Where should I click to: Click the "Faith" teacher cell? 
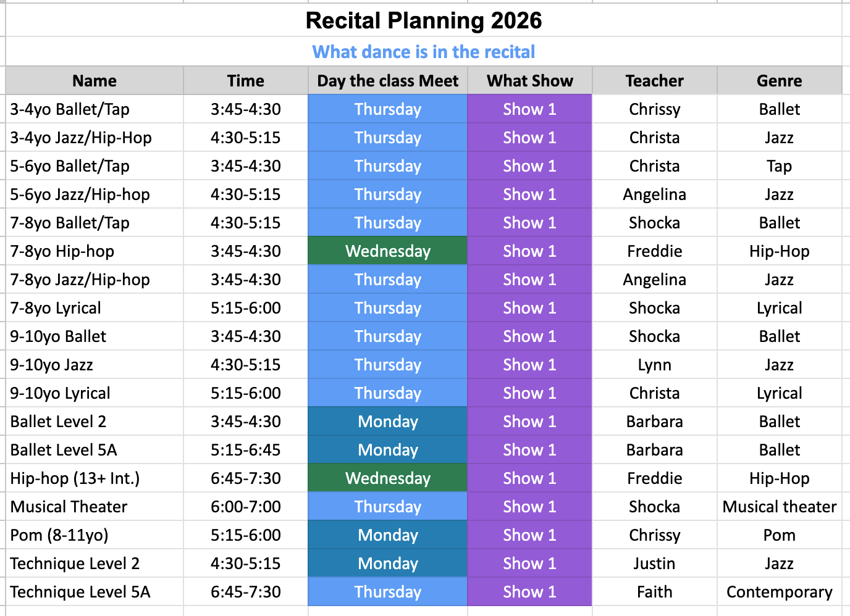[654, 592]
